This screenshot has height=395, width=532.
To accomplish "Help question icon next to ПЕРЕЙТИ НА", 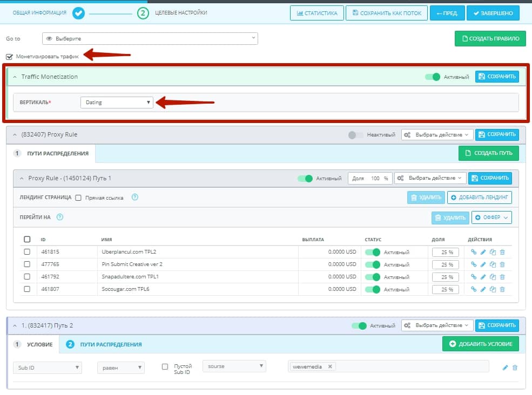I will tap(60, 217).
